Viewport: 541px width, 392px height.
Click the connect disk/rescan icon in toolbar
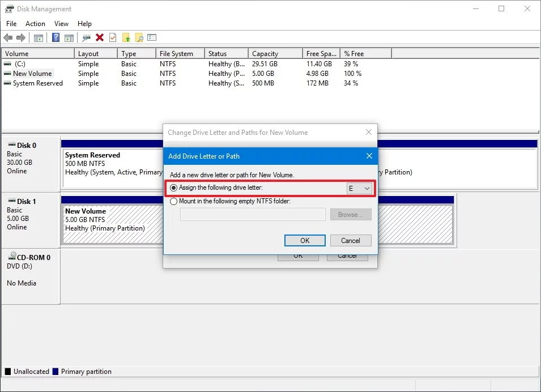(86, 37)
